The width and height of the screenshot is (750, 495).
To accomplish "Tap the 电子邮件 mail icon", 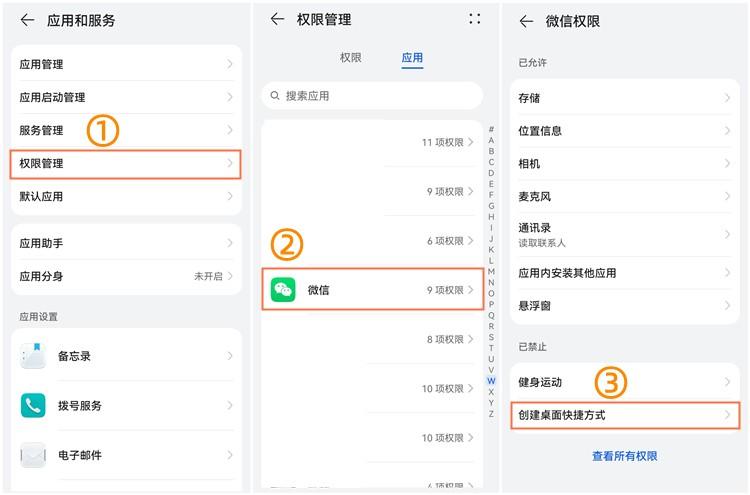I will coord(33,455).
